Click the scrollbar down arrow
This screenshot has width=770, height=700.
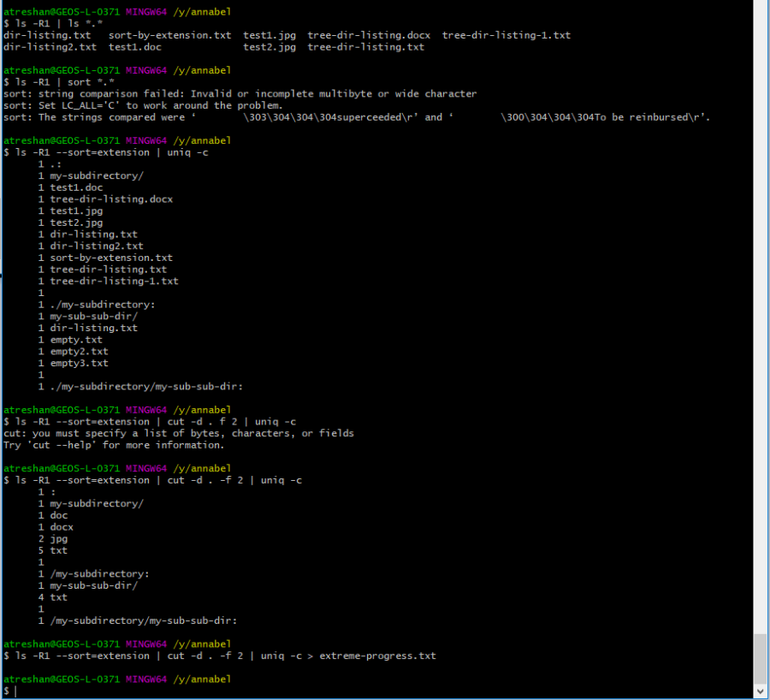coord(761,691)
